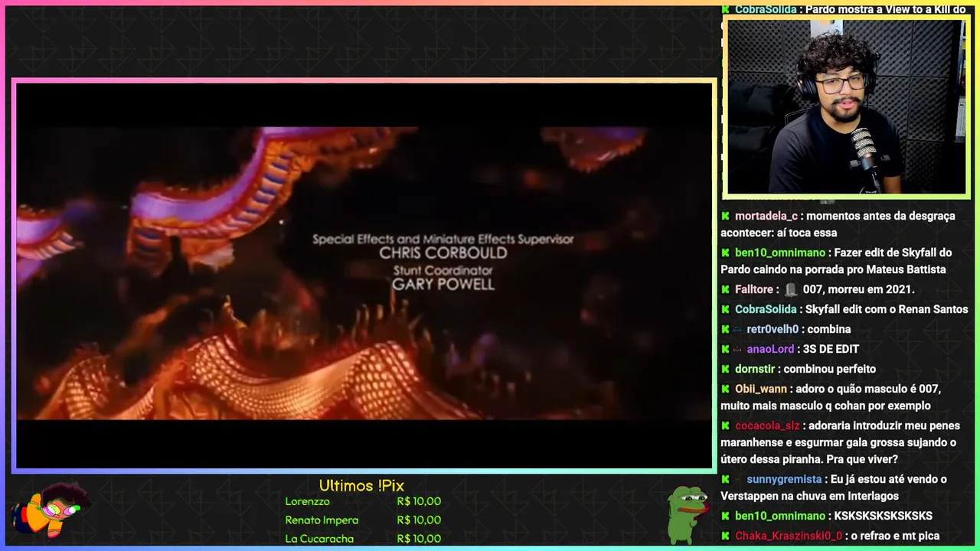Click the tombstone emoji in Falltore's message
The image size is (980, 551).
[x=791, y=289]
